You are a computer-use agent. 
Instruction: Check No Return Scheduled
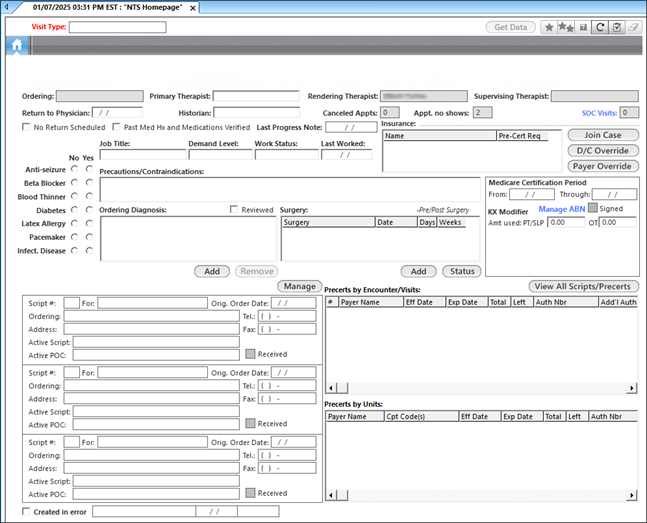tap(26, 127)
